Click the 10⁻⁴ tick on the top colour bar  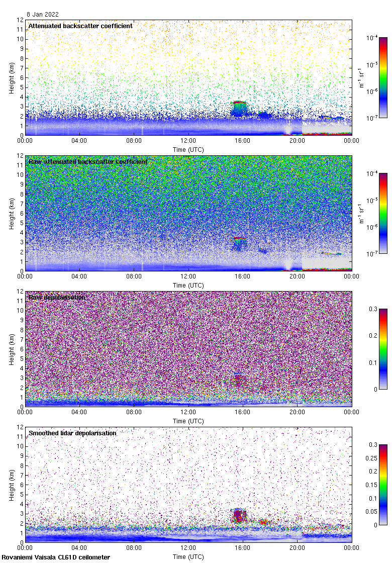click(x=371, y=38)
